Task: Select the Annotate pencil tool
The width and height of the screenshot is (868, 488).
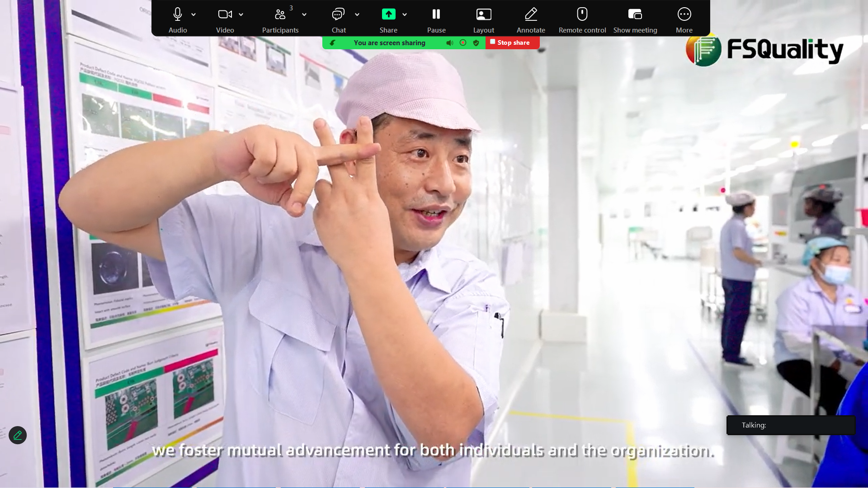Action: (x=531, y=14)
